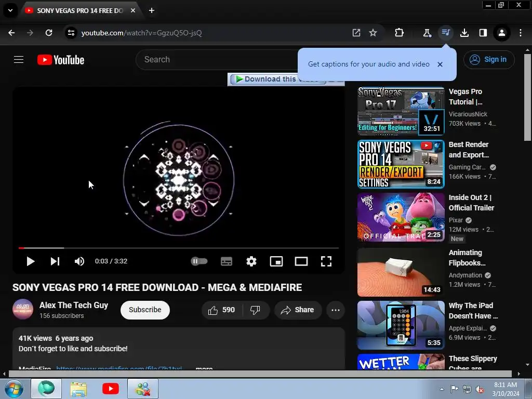Open Inside Out 2 Official Trailer title
The width and height of the screenshot is (532, 399).
point(471,203)
